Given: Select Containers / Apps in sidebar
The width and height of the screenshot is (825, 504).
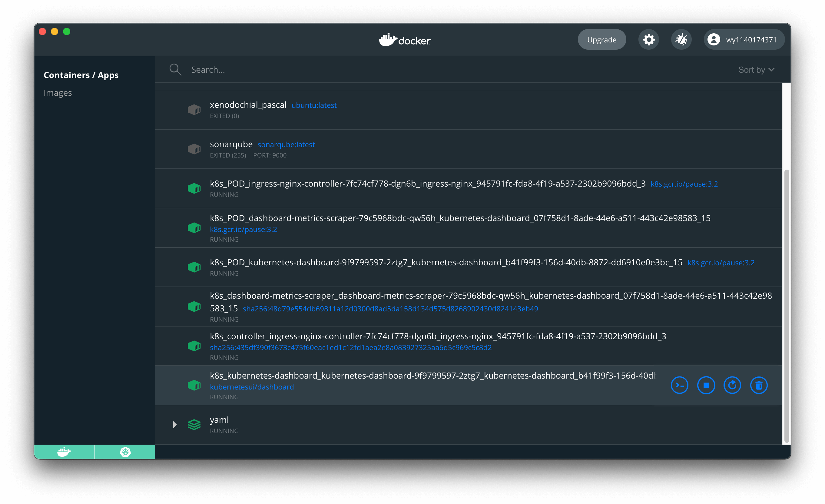Looking at the screenshot, I should click(81, 75).
